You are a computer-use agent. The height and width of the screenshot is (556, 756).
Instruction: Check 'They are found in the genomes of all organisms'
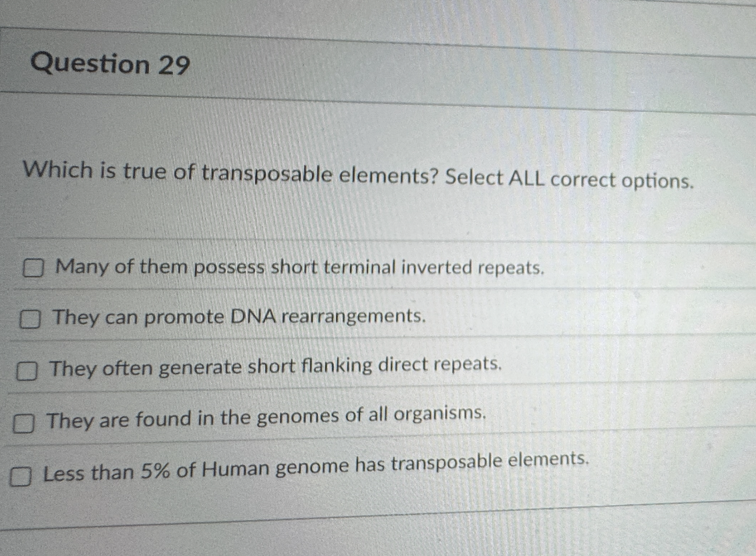(25, 422)
